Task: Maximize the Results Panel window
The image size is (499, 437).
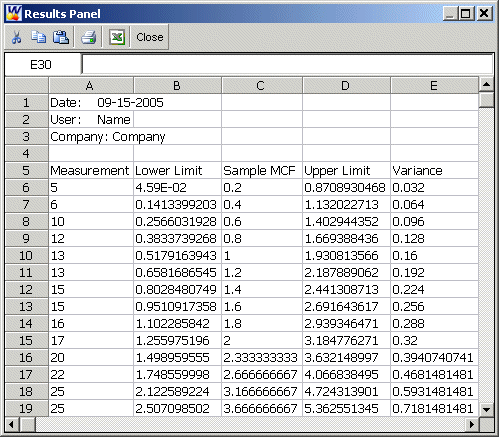Action: point(466,14)
